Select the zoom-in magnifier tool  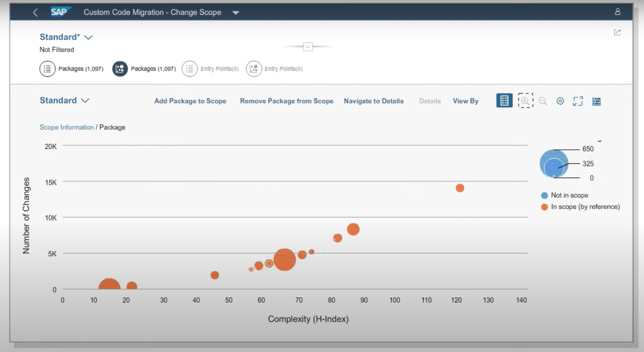(526, 101)
